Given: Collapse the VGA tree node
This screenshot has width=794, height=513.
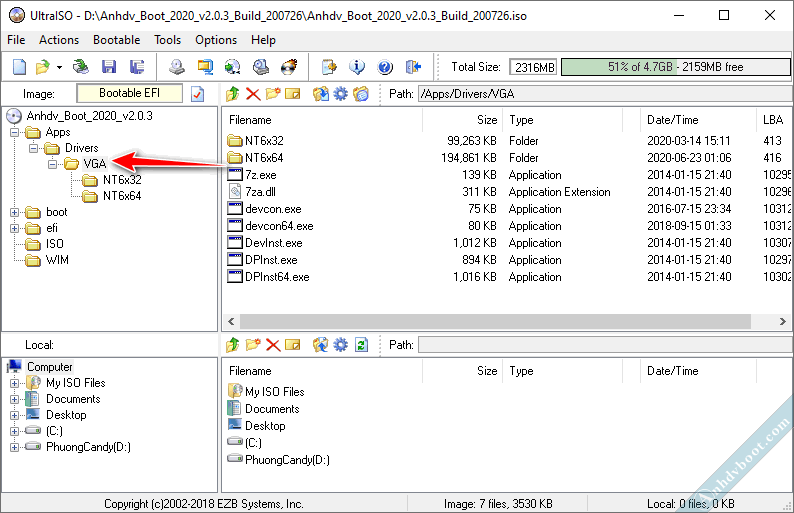Looking at the screenshot, I should point(52,164).
